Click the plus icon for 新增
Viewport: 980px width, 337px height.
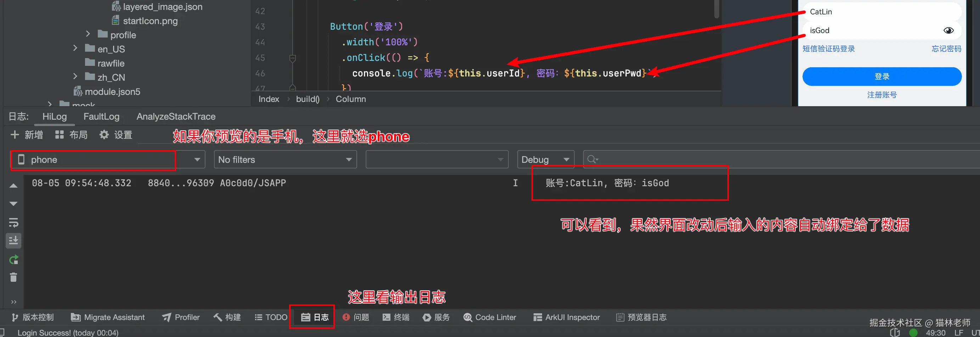pos(15,135)
